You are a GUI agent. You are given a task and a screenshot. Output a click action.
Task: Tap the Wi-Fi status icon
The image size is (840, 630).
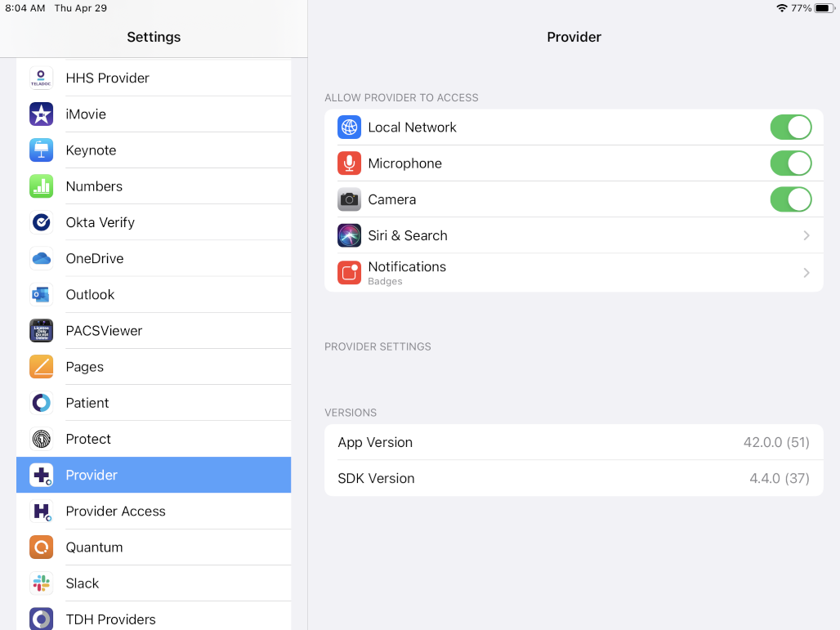pyautogui.click(x=782, y=8)
